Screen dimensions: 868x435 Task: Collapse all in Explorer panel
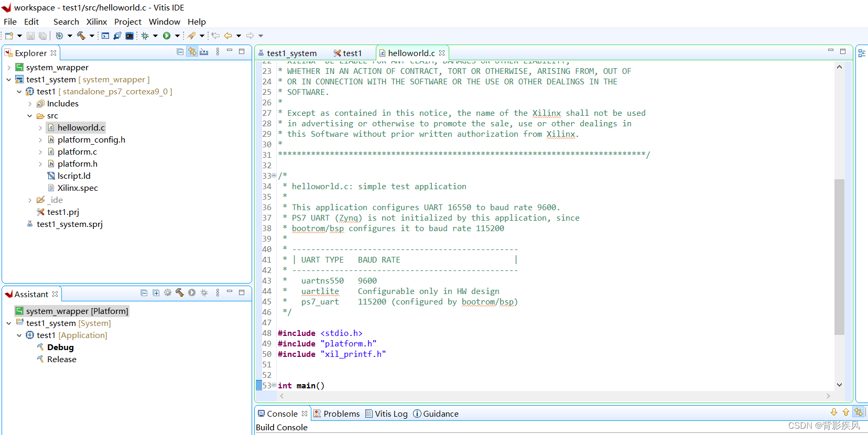coord(180,52)
